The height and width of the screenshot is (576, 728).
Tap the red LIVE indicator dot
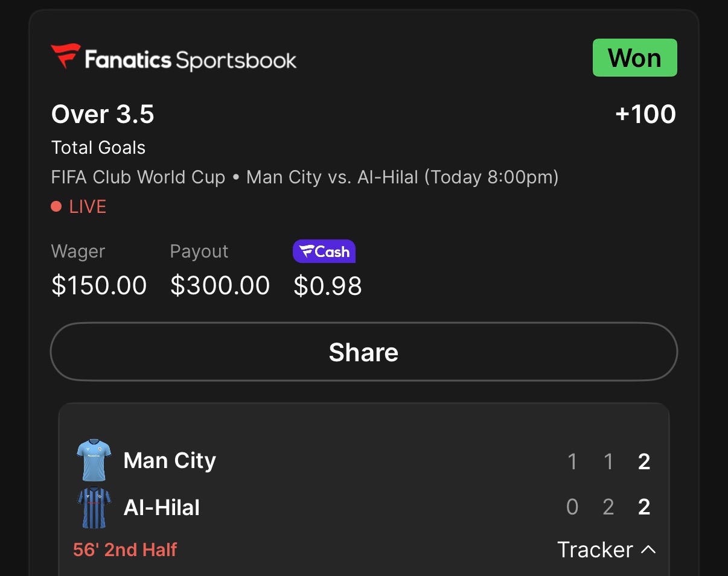tap(56, 207)
